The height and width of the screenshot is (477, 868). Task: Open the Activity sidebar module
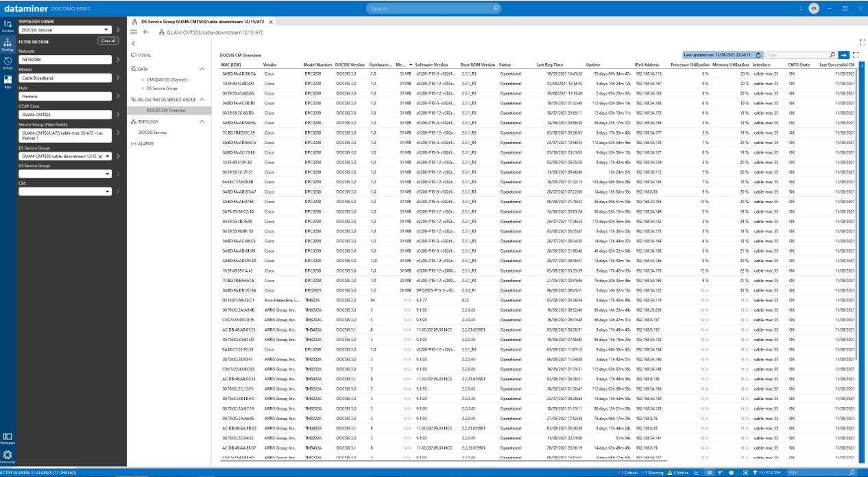(x=8, y=63)
